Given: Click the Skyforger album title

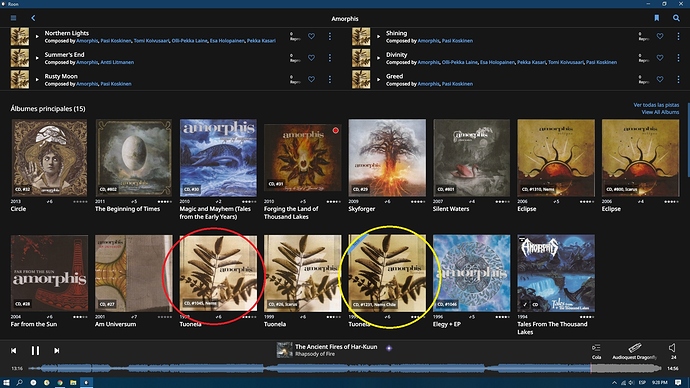Looking at the screenshot, I should pyautogui.click(x=362, y=209).
